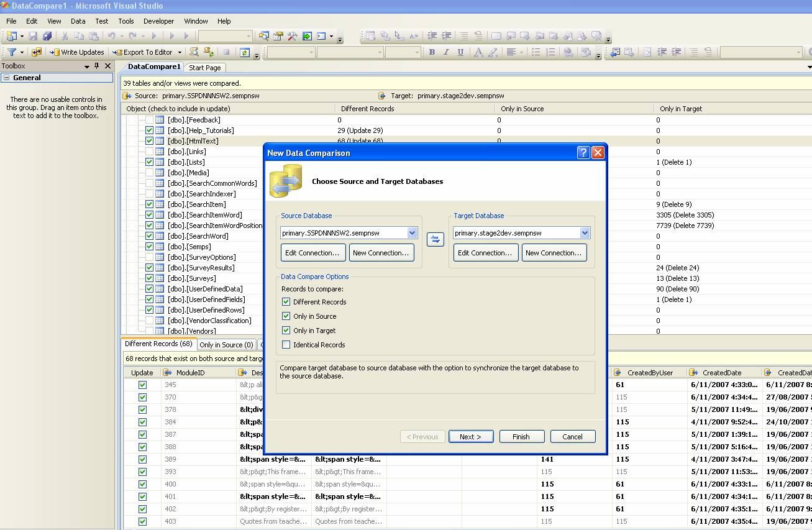The height and width of the screenshot is (530, 812).
Task: Click the Only in Target column header
Action: [733, 109]
